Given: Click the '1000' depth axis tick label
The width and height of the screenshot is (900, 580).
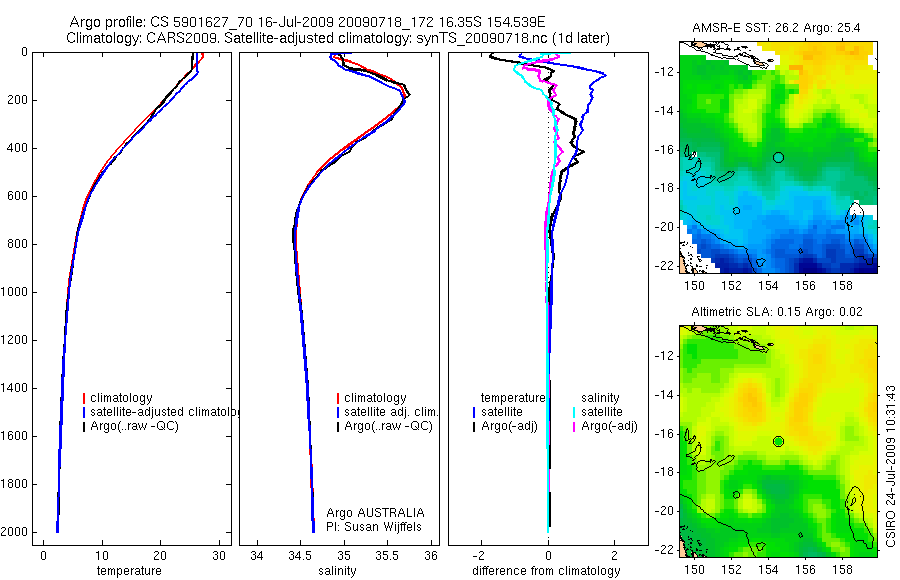Looking at the screenshot, I should (x=15, y=292).
